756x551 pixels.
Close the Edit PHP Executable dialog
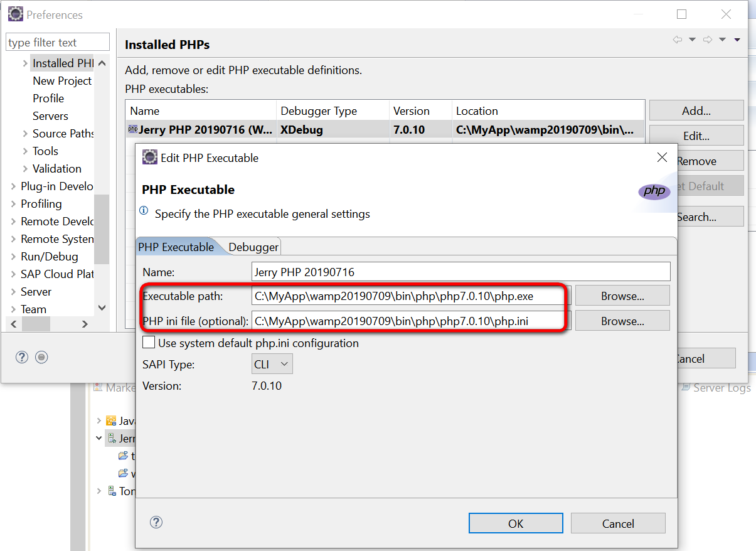click(662, 158)
